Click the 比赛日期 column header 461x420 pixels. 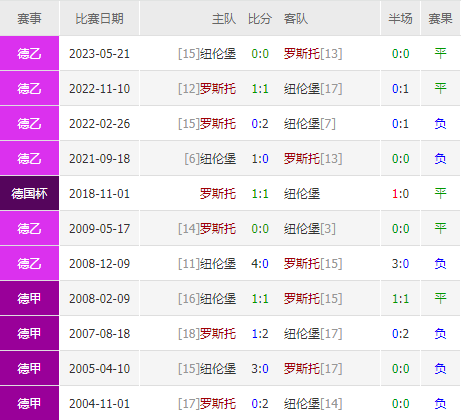click(x=99, y=18)
